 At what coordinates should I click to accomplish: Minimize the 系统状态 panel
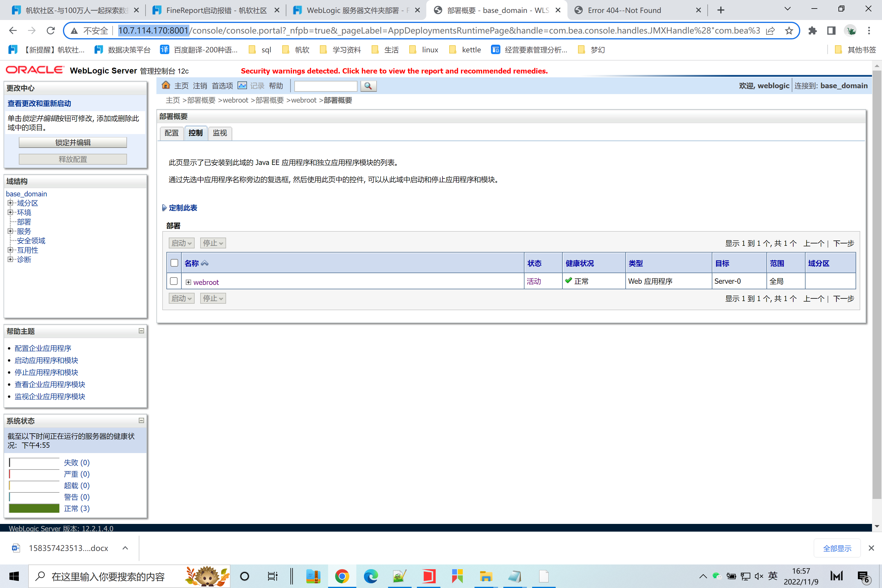click(141, 420)
